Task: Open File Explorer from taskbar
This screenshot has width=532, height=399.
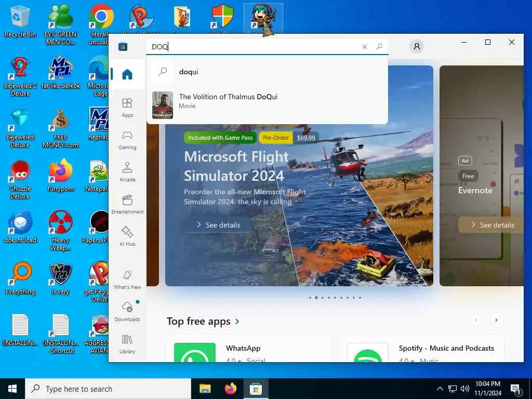Action: (x=205, y=389)
